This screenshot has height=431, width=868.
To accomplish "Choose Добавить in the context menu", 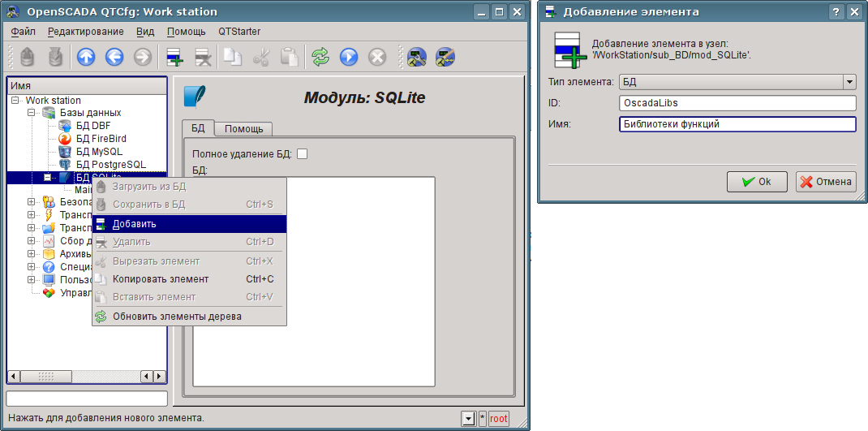I will [135, 224].
